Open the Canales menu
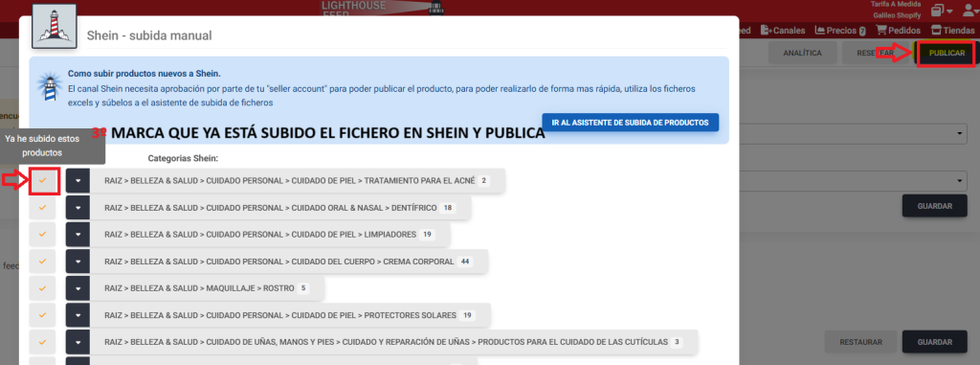This screenshot has width=980, height=365. point(783,30)
